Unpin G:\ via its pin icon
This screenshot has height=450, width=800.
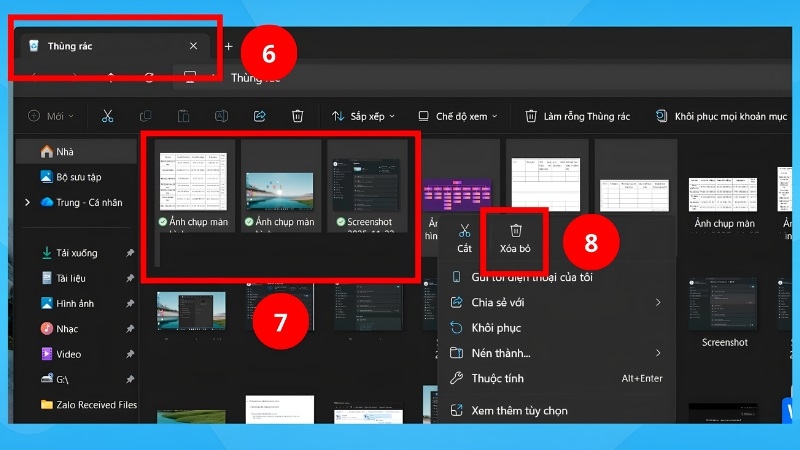(130, 379)
